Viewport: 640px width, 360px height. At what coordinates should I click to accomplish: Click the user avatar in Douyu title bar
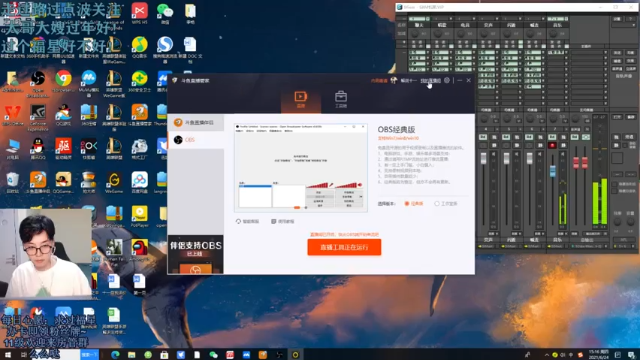pyautogui.click(x=393, y=80)
